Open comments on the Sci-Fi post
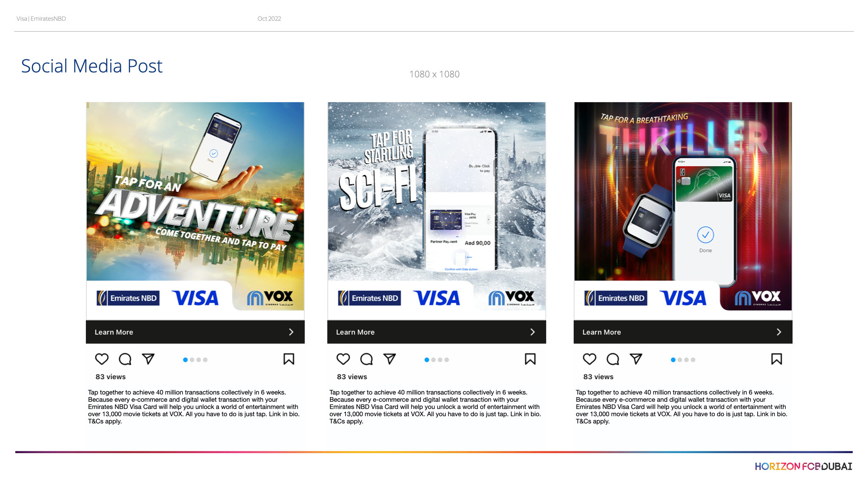The height and width of the screenshot is (488, 868). coord(367,359)
